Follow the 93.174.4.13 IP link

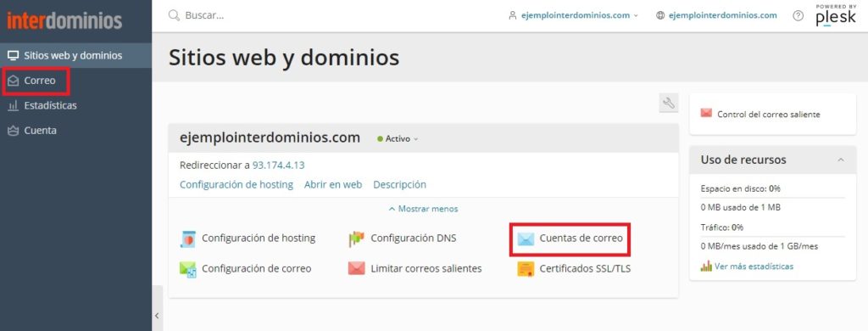click(x=278, y=165)
